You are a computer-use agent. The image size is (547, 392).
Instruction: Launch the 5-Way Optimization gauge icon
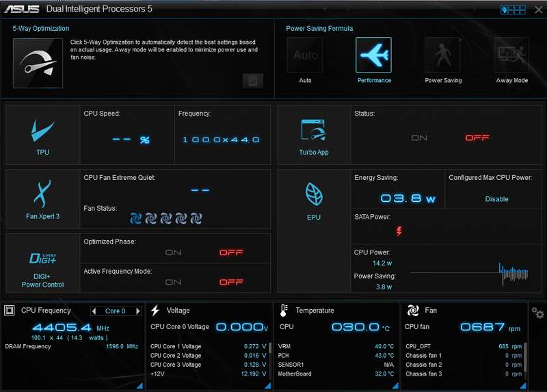(38, 63)
